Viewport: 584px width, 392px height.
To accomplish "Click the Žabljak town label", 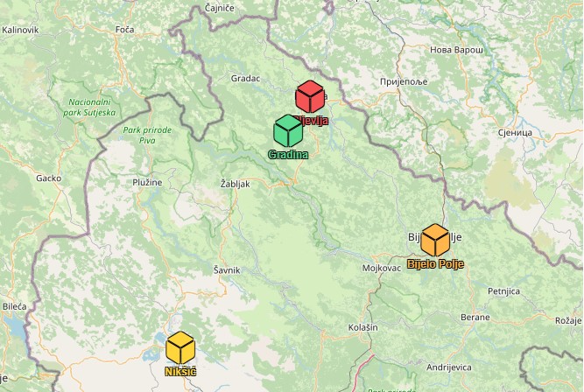I will (x=235, y=184).
